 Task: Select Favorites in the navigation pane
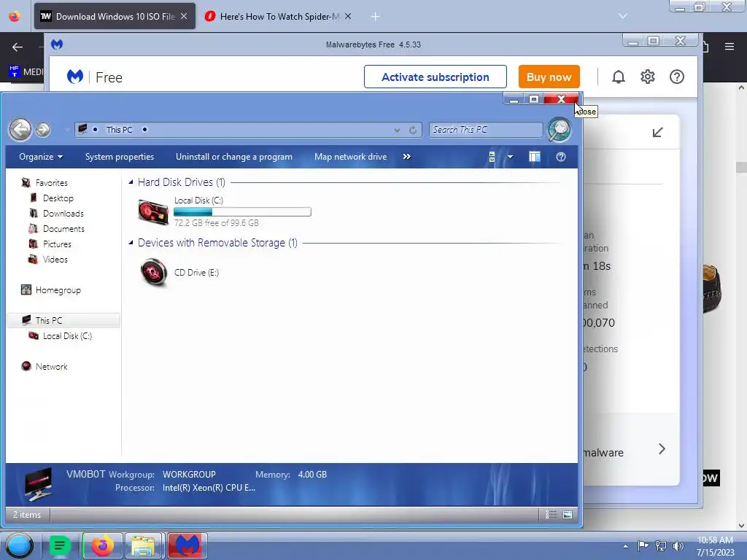(x=52, y=183)
